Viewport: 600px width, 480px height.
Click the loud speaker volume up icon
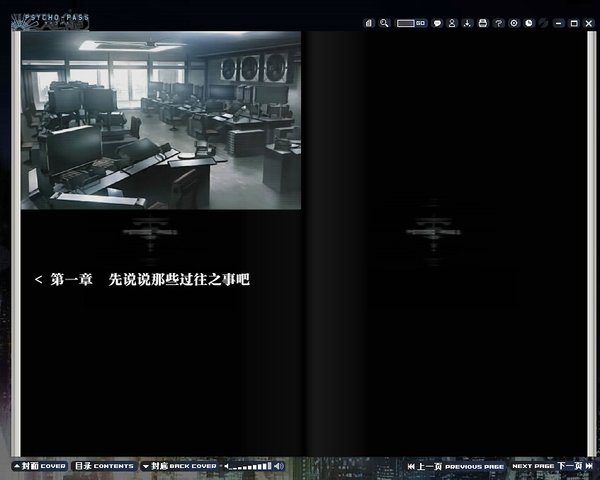[279, 466]
